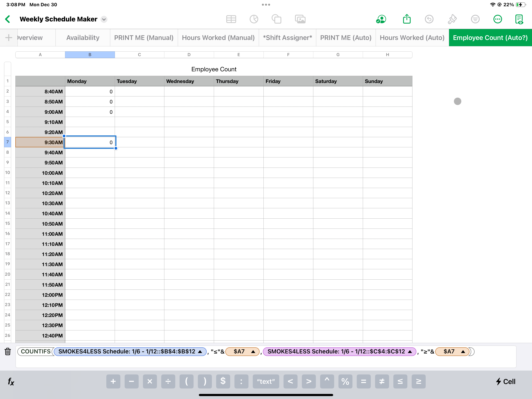
Task: Open the insert media icon
Action: pyautogui.click(x=300, y=19)
